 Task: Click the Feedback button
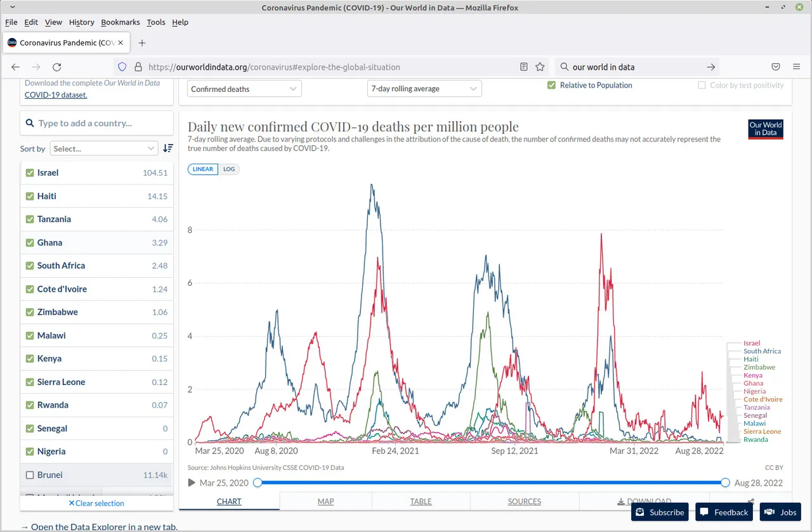click(724, 512)
